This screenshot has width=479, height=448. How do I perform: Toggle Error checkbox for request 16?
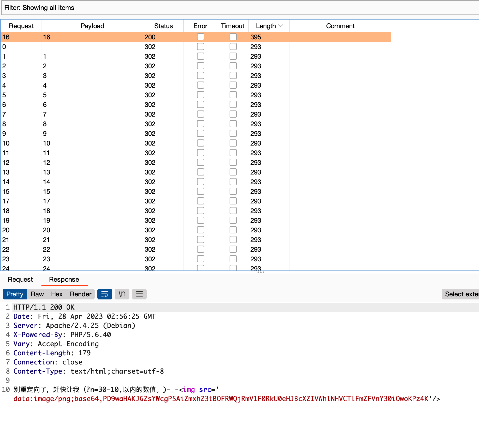coord(201,37)
